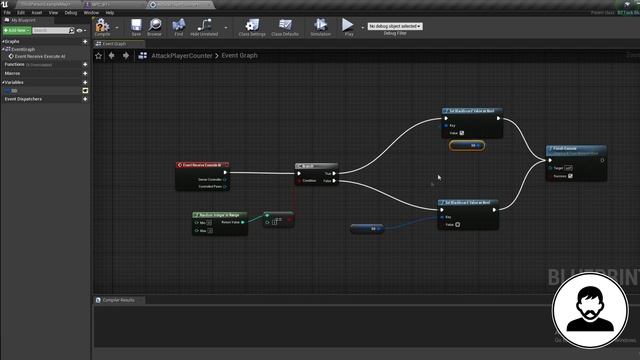Image resolution: width=640 pixels, height=360 pixels.
Task: Open the Help menu
Action: (110, 13)
